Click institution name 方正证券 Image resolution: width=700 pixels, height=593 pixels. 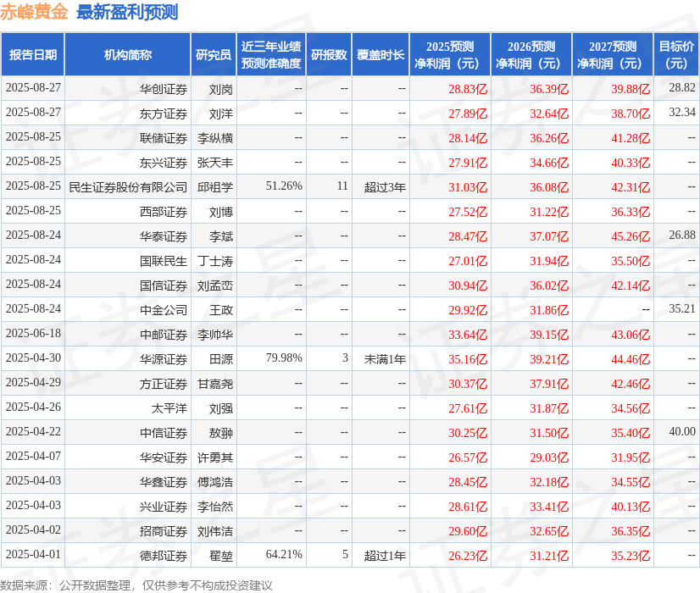[x=164, y=384]
